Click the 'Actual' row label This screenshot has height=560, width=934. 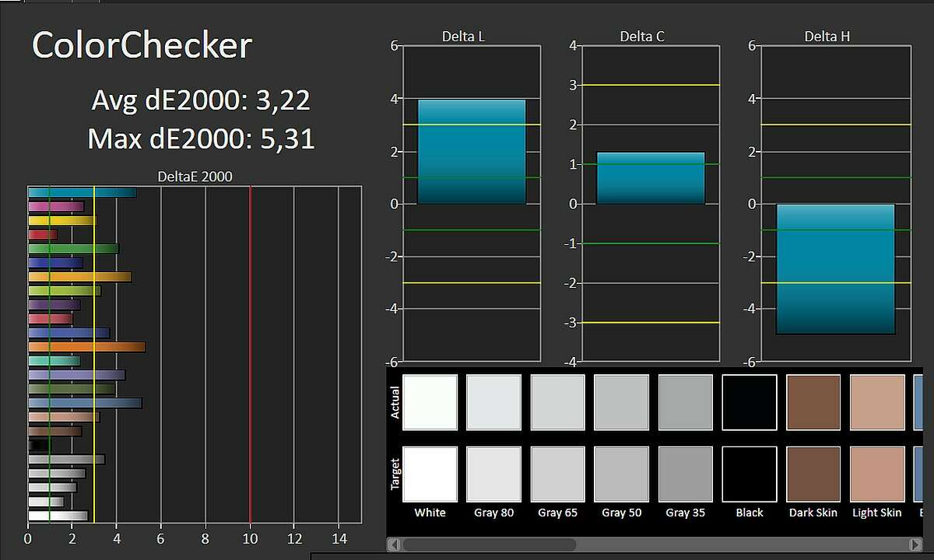point(395,402)
